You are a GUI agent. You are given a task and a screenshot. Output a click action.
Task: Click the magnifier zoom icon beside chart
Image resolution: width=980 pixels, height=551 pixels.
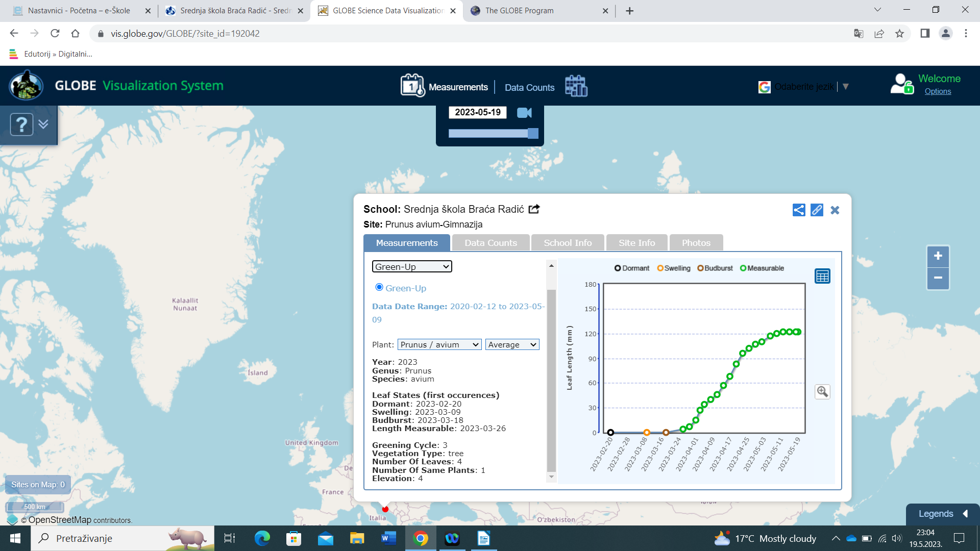822,392
